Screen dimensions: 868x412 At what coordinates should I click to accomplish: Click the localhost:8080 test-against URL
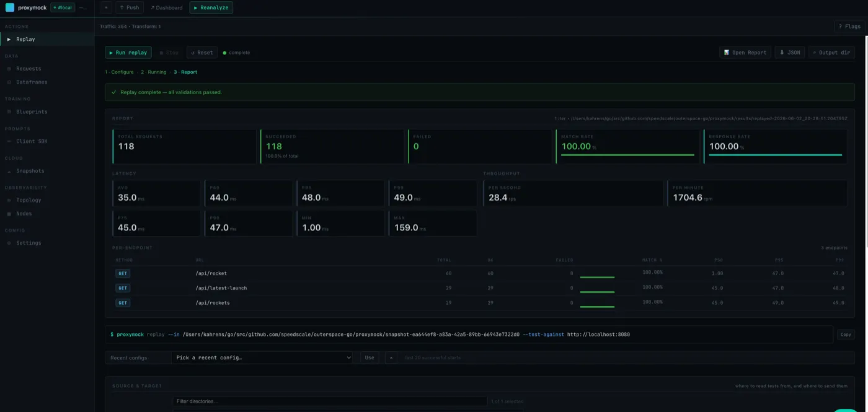coord(598,335)
